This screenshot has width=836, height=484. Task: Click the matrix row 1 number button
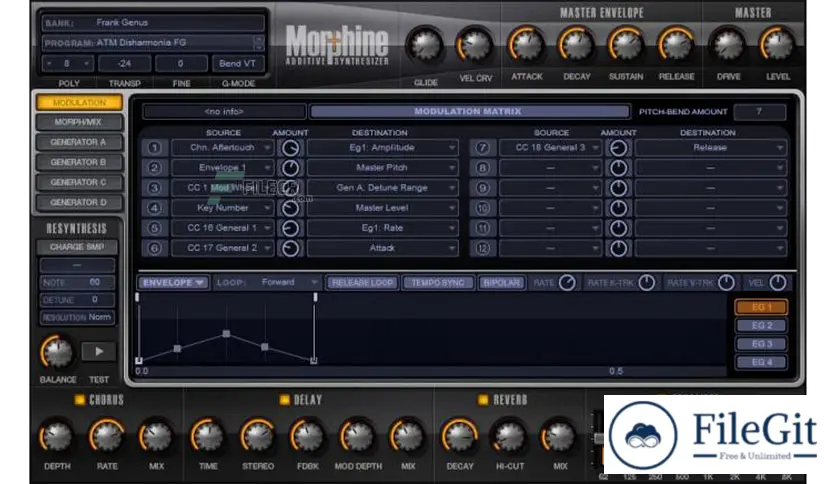point(155,148)
